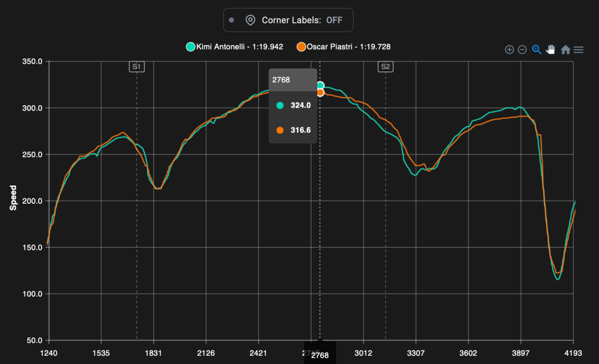599x364 pixels.
Task: Click the small gray status dot
Action: [x=231, y=20]
